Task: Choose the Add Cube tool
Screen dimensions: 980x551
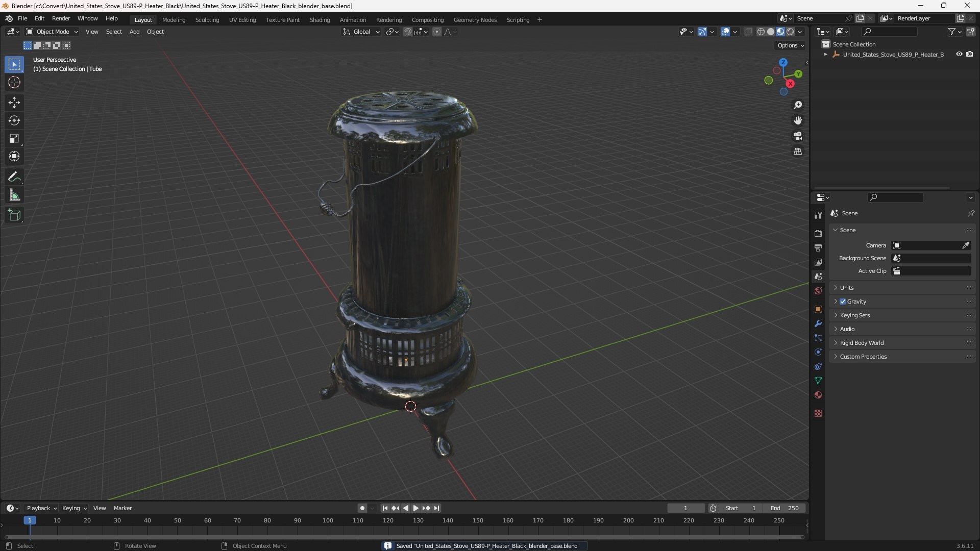Action: coord(14,215)
